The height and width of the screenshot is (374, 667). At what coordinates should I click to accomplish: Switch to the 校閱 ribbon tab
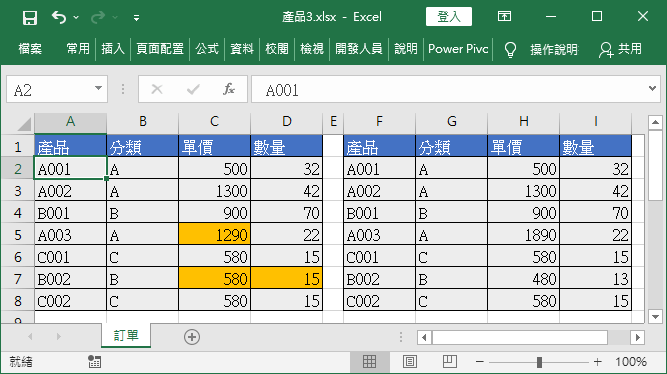coord(277,49)
